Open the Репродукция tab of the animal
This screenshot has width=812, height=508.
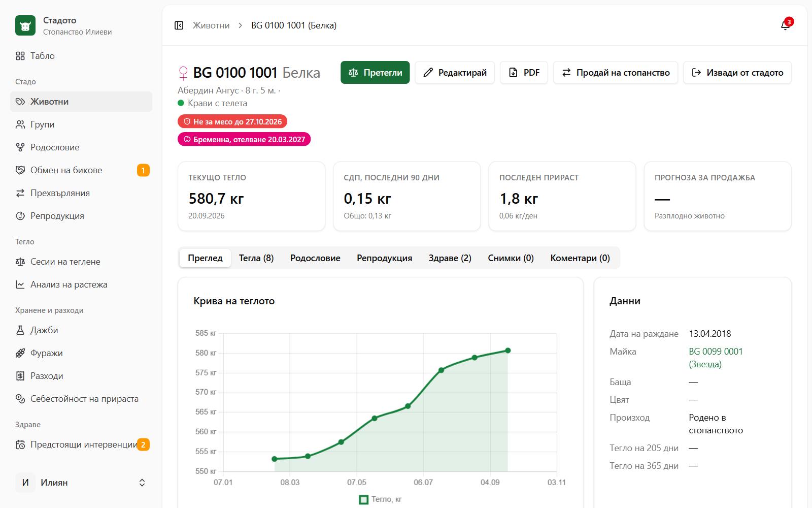point(384,258)
